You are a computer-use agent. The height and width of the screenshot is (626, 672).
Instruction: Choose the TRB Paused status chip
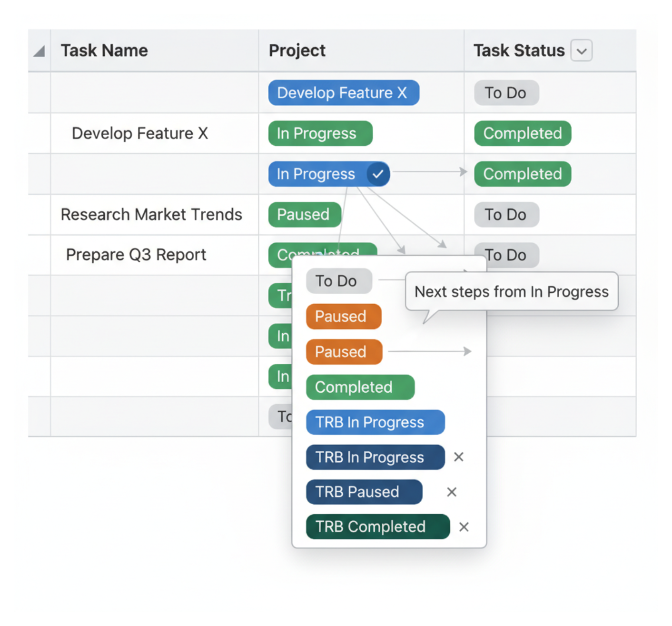point(364,492)
